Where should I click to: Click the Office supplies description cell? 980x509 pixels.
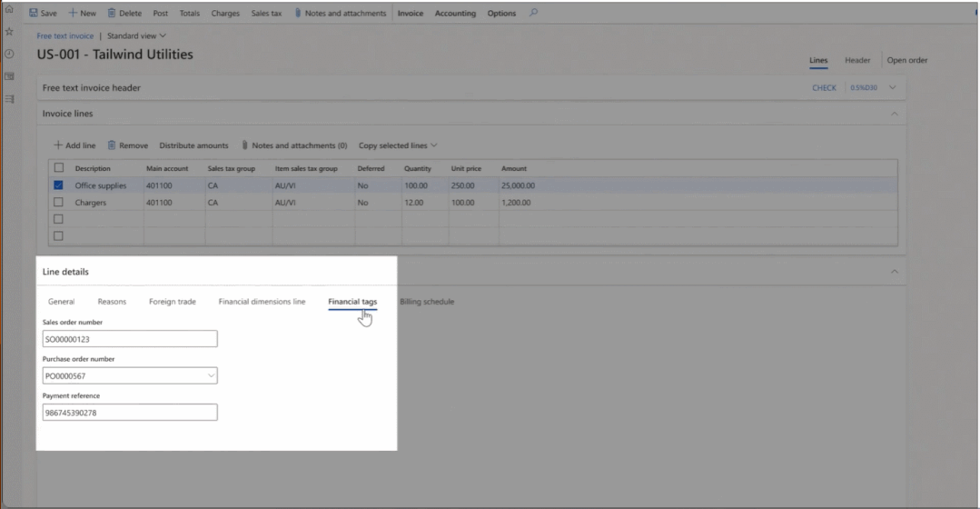pos(101,185)
